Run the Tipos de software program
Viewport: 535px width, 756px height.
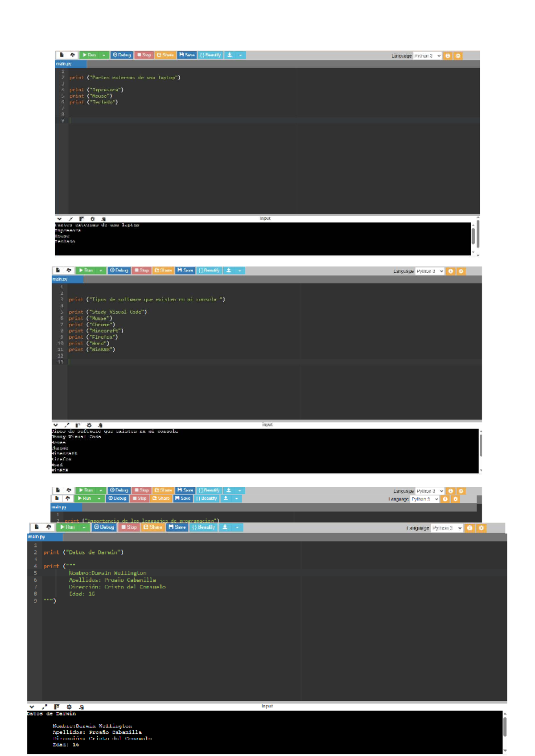[x=86, y=270]
